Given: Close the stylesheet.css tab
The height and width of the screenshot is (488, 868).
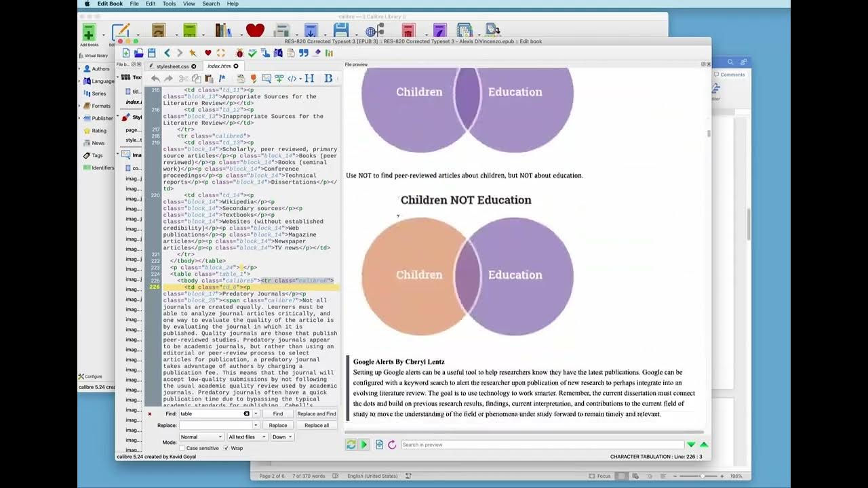Looking at the screenshot, I should pyautogui.click(x=193, y=66).
